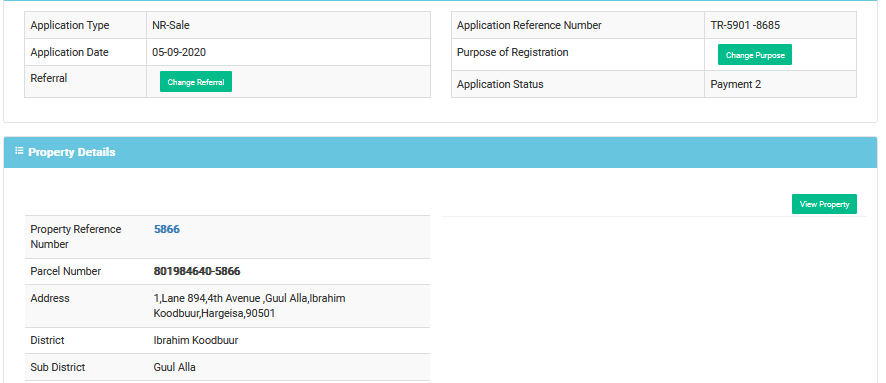Open the Change Purpose button
This screenshot has height=383, width=886.
754,55
